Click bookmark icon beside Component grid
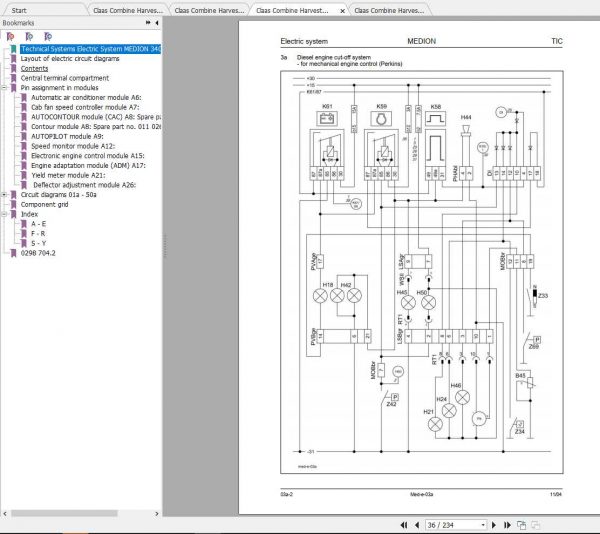Screen dimensions: 600x534 click(x=13, y=204)
